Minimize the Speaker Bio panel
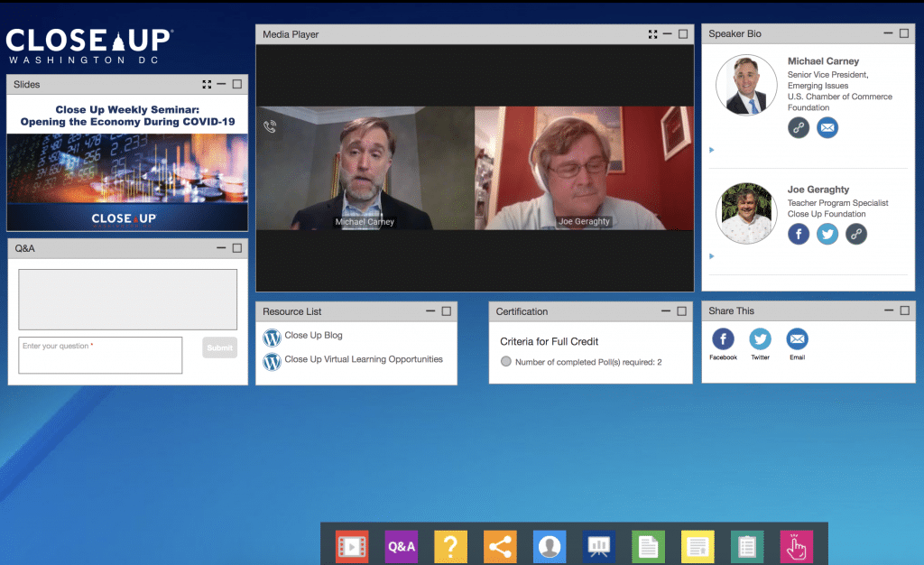Viewport: 924px width, 565px height. tap(889, 33)
